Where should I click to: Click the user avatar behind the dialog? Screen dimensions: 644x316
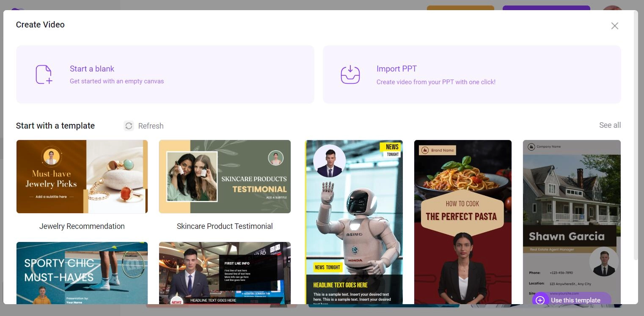click(x=612, y=8)
